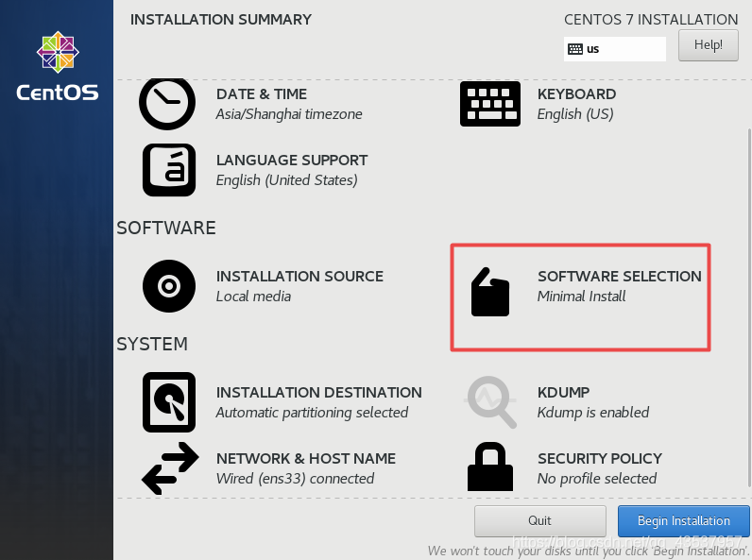Open Security Policy padlock icon

(x=490, y=467)
